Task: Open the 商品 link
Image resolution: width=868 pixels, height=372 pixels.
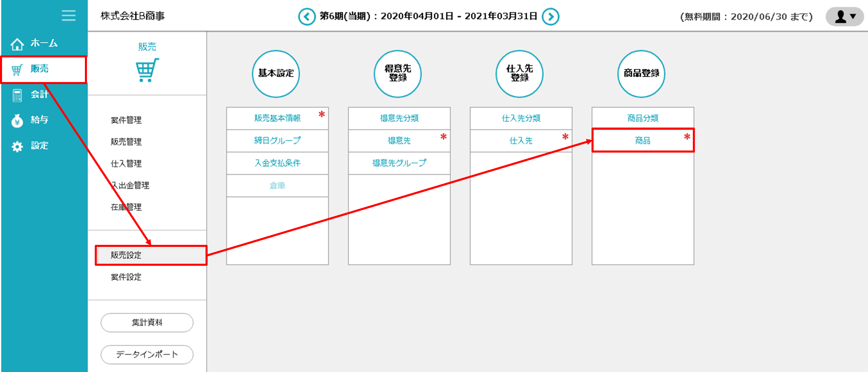Action: [642, 141]
